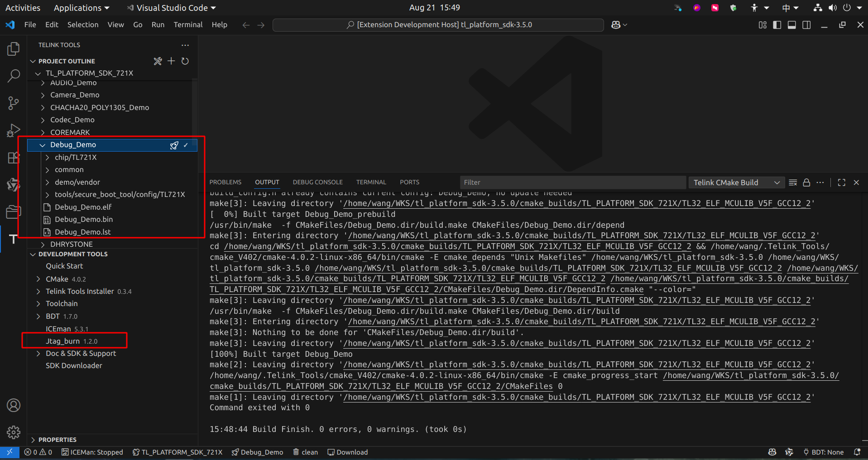
Task: Toggle the checkmark next to Debug_Demo
Action: click(185, 145)
